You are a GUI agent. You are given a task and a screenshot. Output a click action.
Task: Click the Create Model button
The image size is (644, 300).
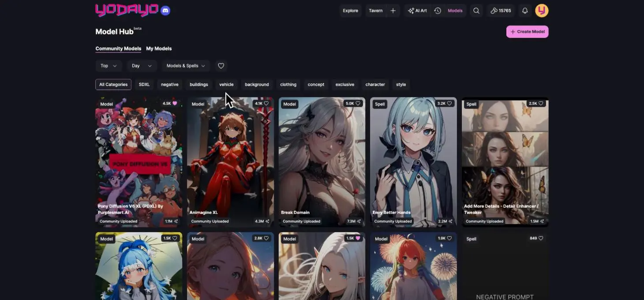point(527,32)
